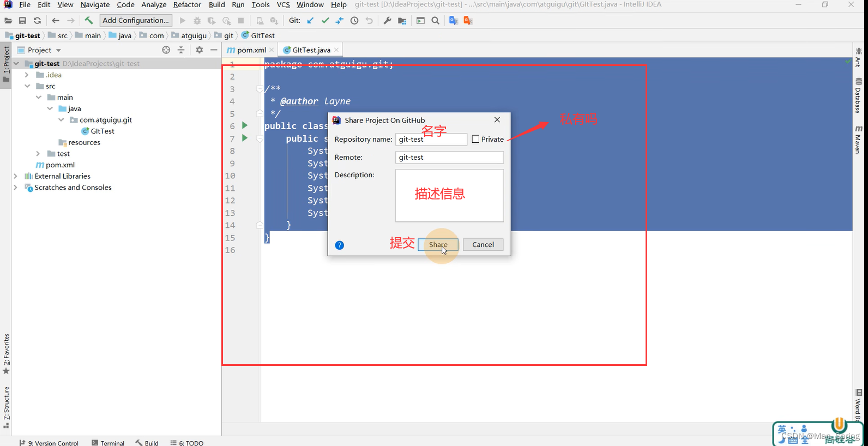
Task: Click the Description text area
Action: point(449,196)
